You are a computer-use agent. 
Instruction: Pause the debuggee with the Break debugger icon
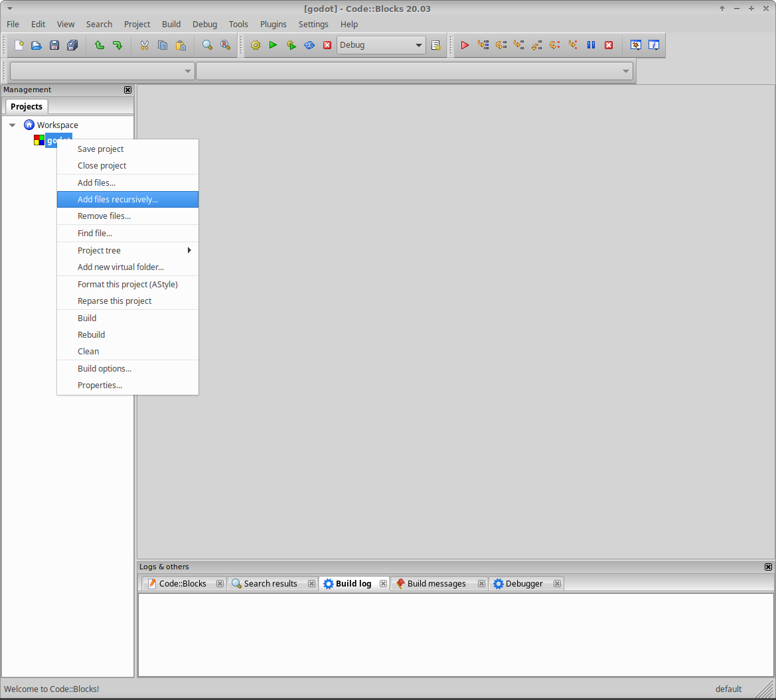591,45
